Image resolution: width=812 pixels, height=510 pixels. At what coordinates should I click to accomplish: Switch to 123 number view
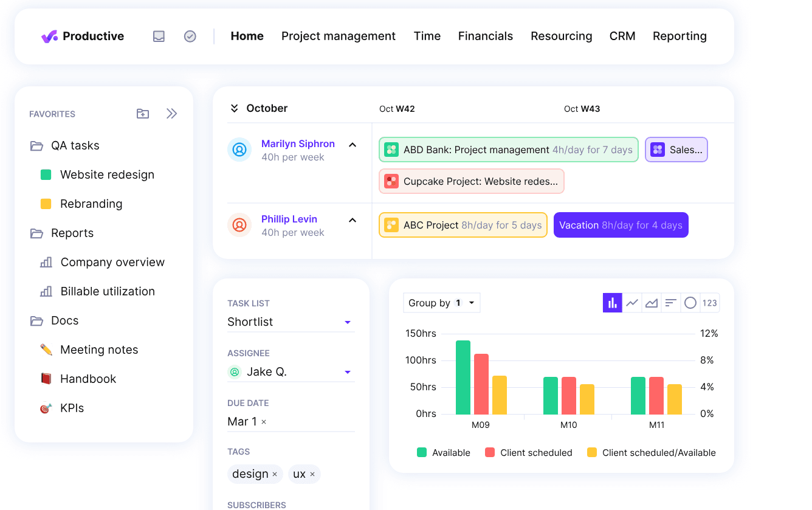coord(710,303)
